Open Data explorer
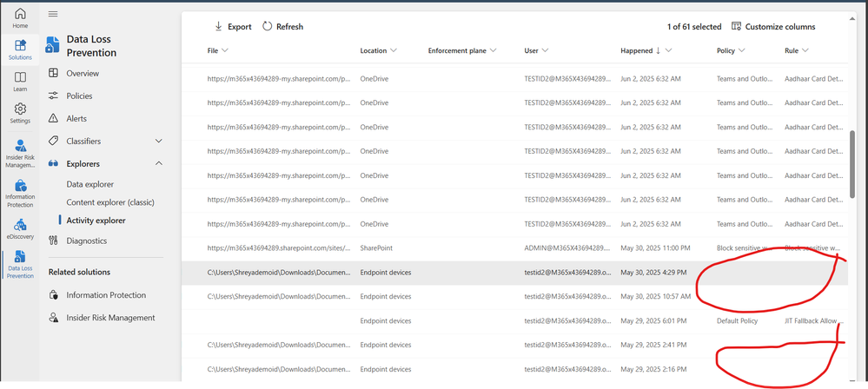868x389 pixels. tap(89, 184)
